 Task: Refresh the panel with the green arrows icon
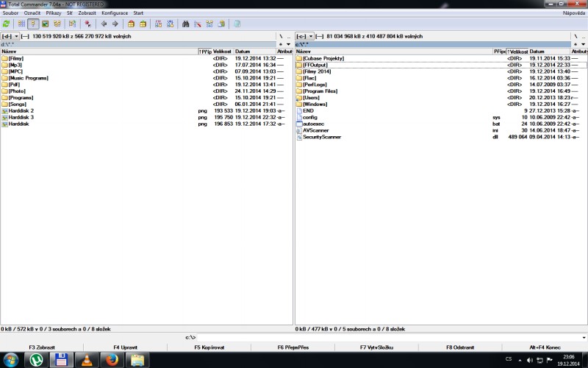6,24
